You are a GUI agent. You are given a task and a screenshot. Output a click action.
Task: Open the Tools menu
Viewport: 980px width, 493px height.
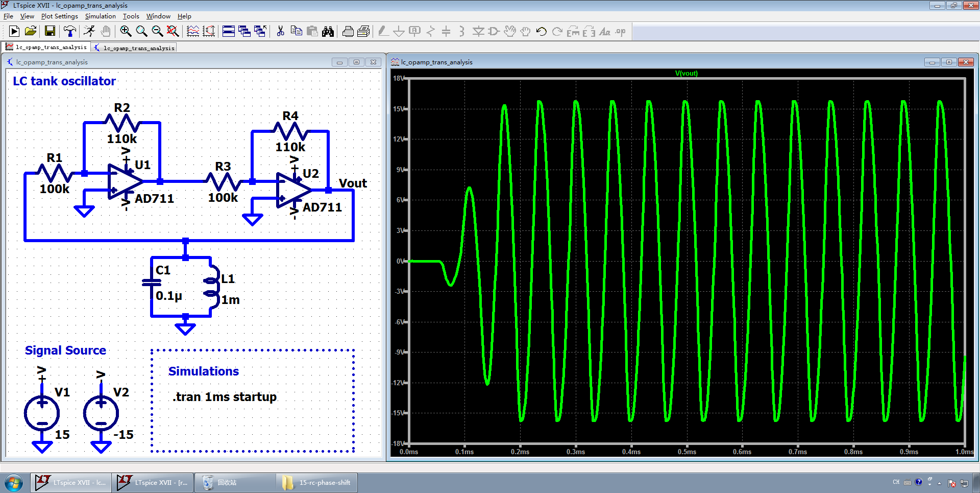point(131,16)
